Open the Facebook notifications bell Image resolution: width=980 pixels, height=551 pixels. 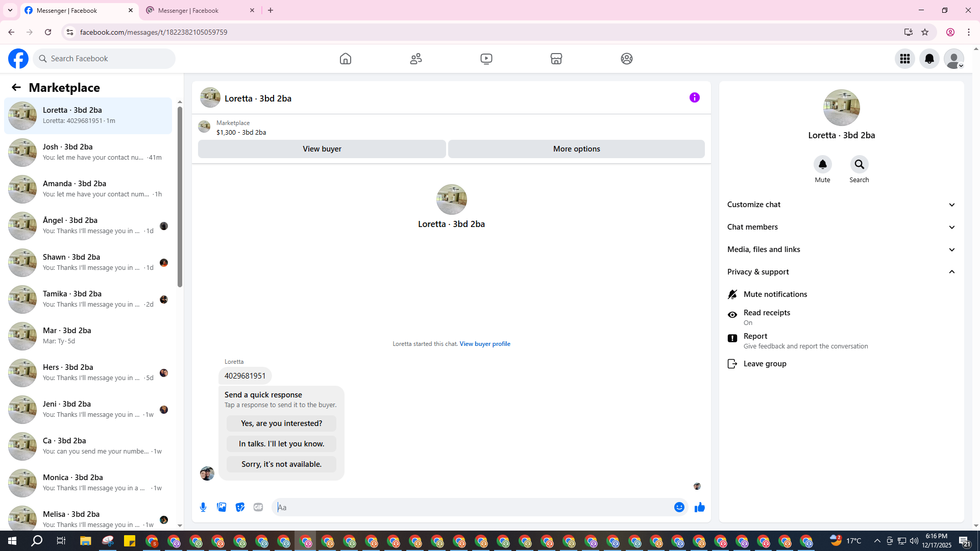pyautogui.click(x=929, y=59)
